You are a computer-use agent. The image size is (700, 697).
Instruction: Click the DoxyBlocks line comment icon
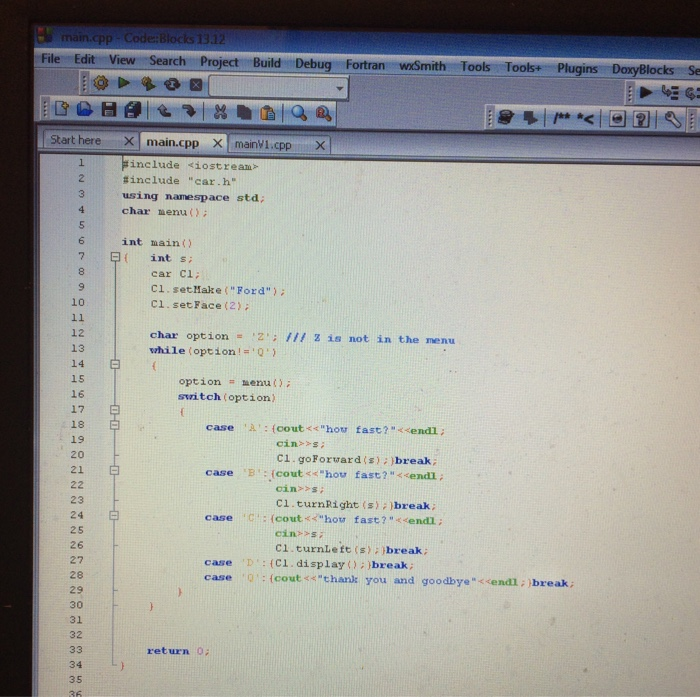click(585, 119)
